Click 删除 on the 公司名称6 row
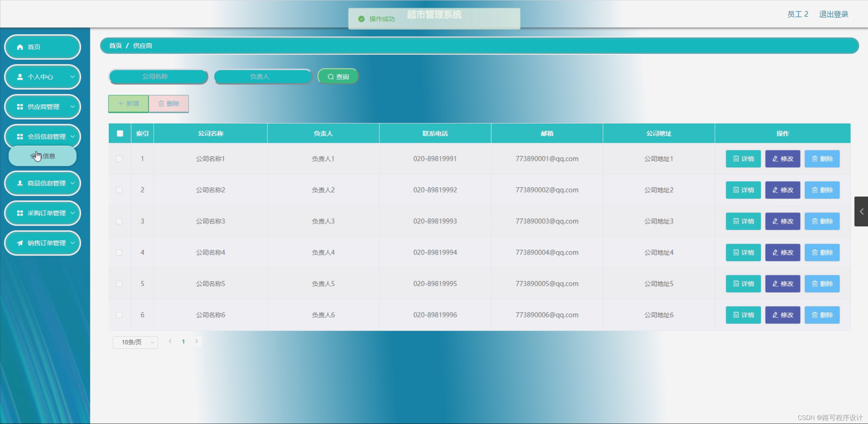Screen dimensions: 868x424 click(822, 315)
